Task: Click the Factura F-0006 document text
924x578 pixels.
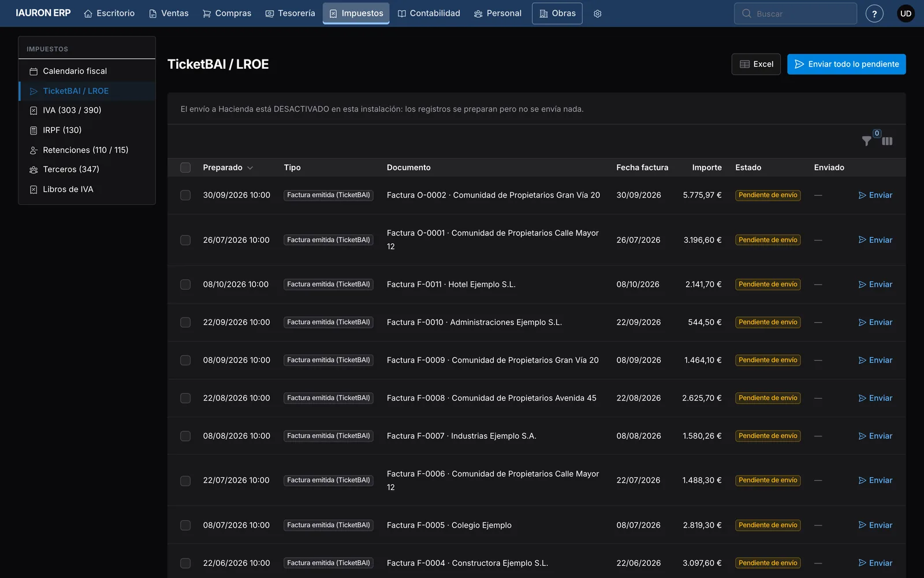Action: 493,480
